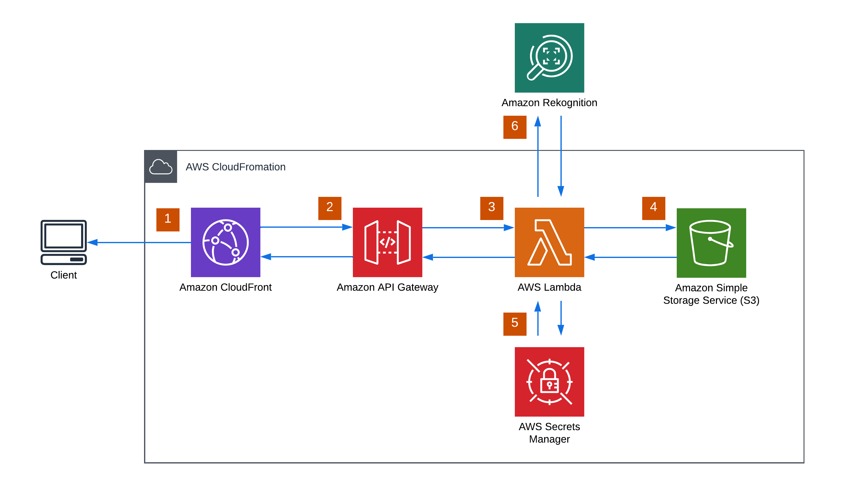The height and width of the screenshot is (486, 868).
Task: Click step number 1 badge
Action: (x=168, y=219)
